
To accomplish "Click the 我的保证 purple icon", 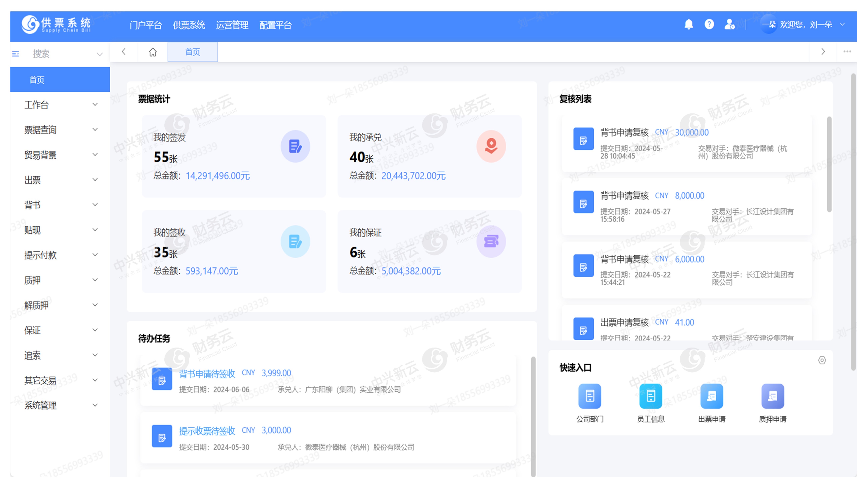I will point(491,241).
